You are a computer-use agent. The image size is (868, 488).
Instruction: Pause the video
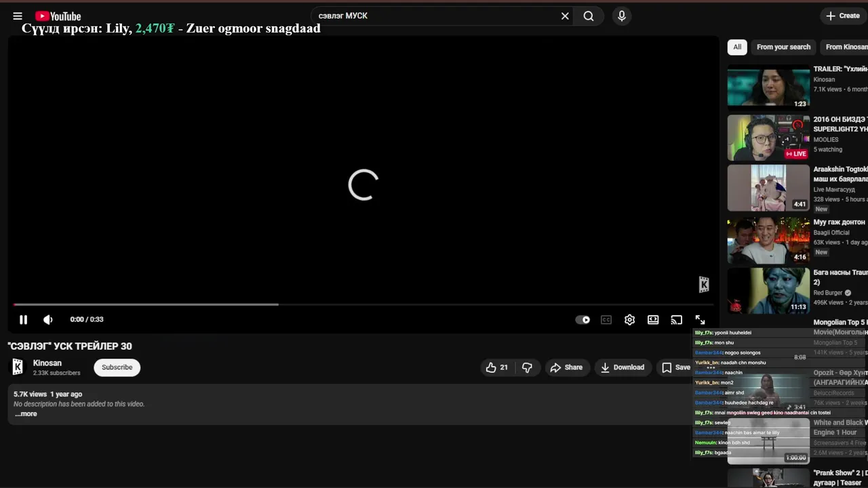23,320
